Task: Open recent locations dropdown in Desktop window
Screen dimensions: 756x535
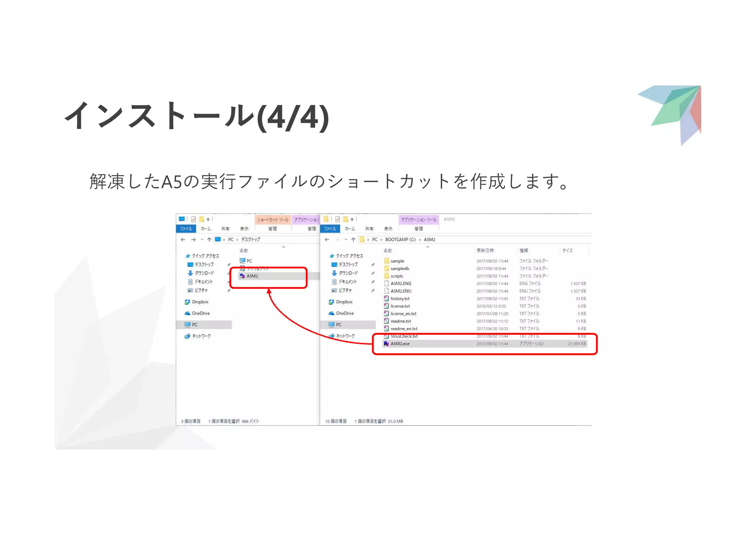Action: click(x=202, y=239)
